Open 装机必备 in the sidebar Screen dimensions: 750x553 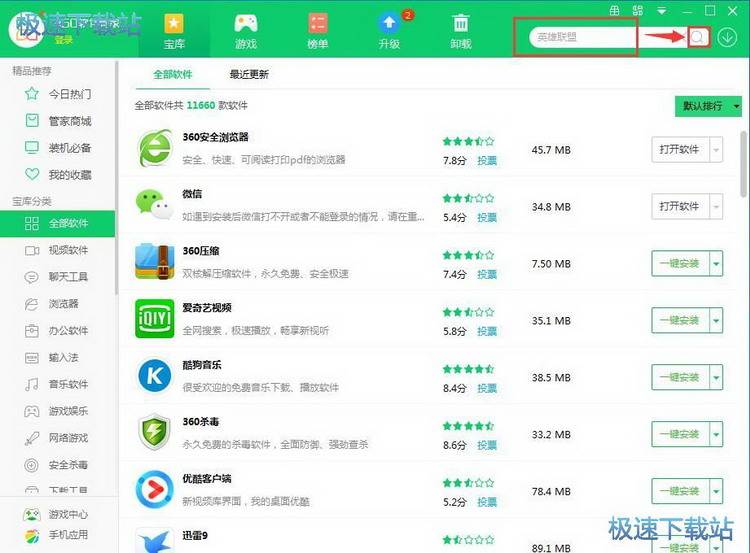[58, 148]
